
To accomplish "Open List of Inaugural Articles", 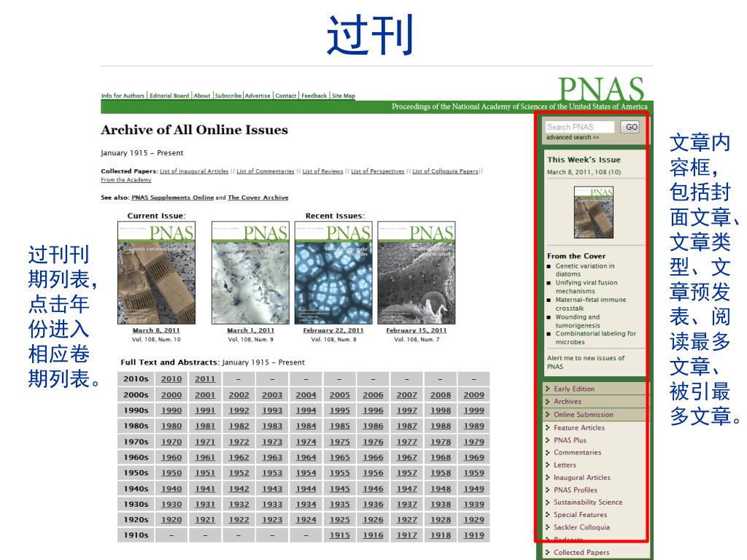I will (194, 171).
